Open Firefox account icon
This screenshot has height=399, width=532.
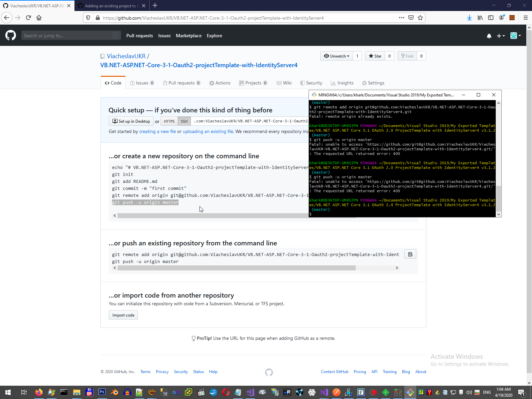pos(501,18)
